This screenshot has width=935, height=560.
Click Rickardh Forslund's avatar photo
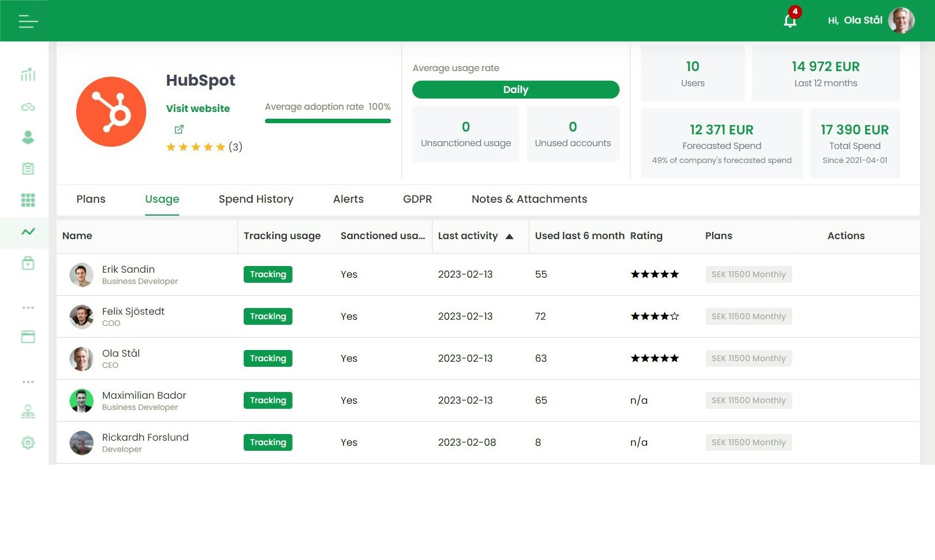point(81,443)
